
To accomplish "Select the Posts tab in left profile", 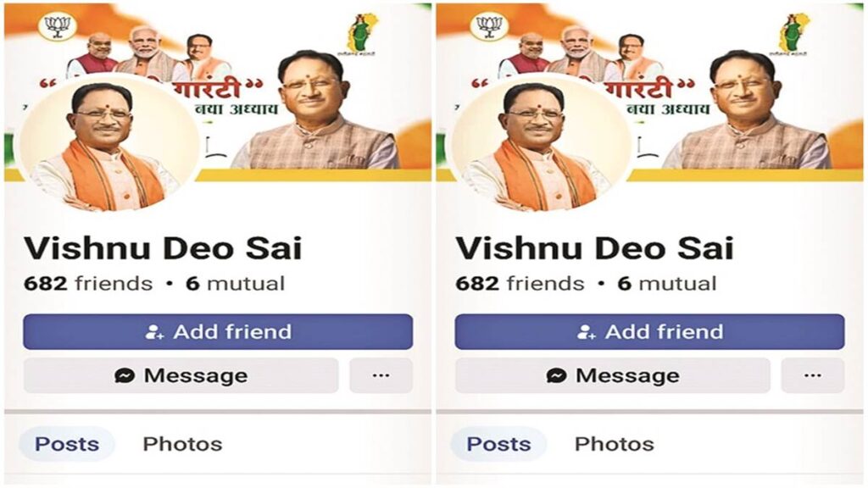I will coord(67,444).
